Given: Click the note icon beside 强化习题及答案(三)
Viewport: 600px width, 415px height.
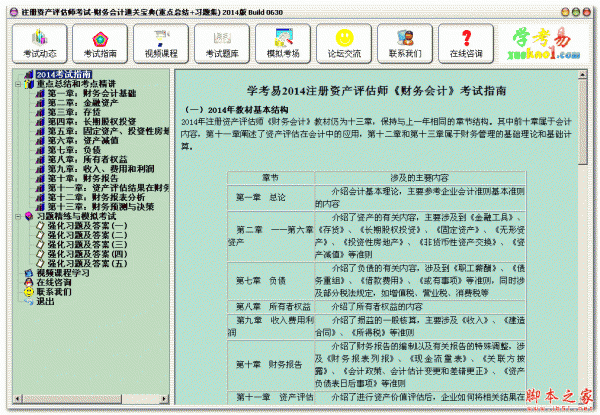Looking at the screenshot, I should click(40, 245).
